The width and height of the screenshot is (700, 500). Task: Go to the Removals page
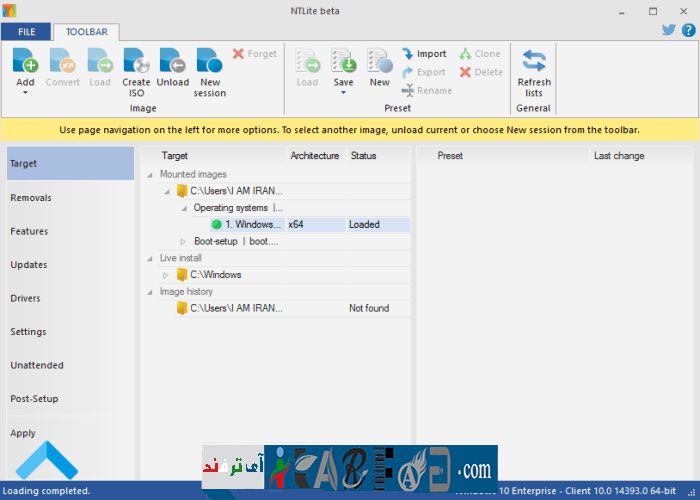click(x=31, y=198)
